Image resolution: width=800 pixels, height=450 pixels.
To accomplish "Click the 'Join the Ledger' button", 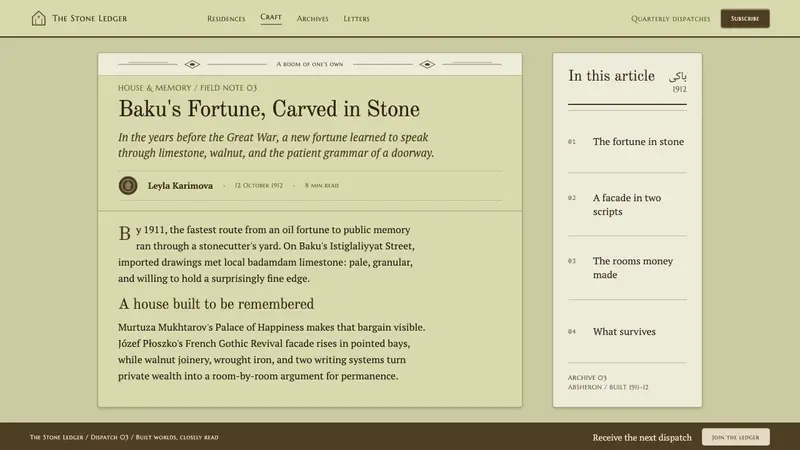I will pyautogui.click(x=736, y=437).
